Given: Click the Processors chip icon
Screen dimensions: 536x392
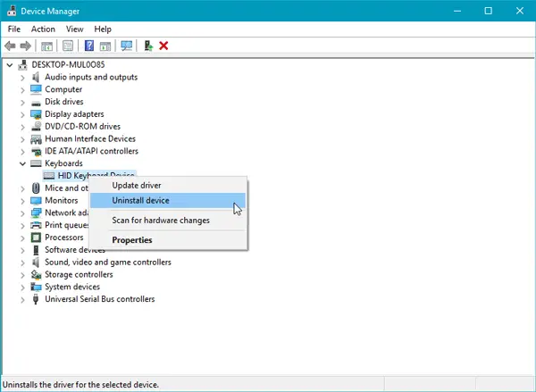Looking at the screenshot, I should (36, 238).
